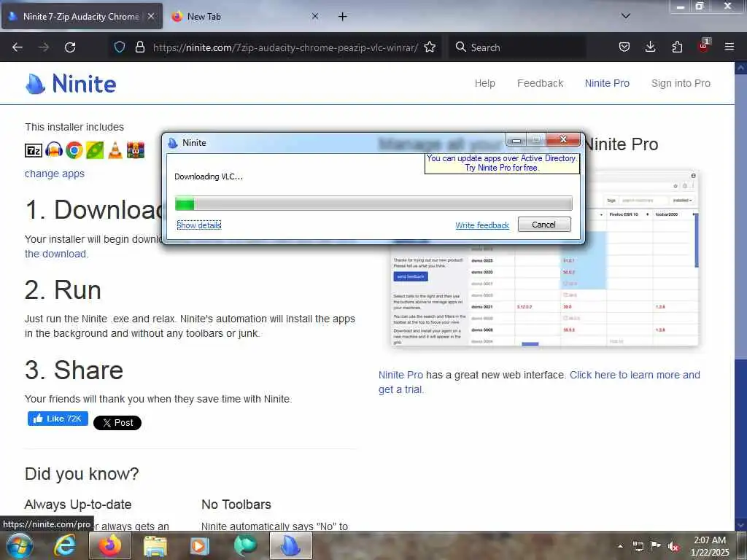Launch Internet Explorer from taskbar
The image size is (747, 560).
65,545
